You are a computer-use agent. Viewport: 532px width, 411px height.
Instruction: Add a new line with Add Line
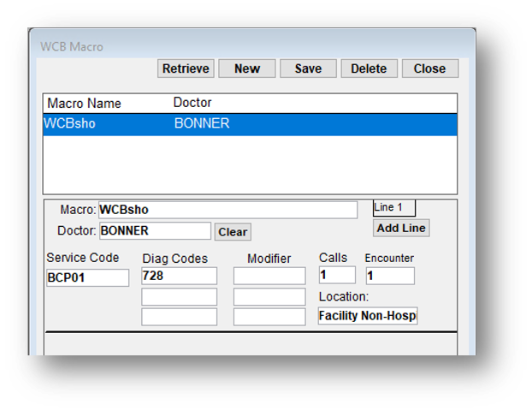pyautogui.click(x=401, y=228)
